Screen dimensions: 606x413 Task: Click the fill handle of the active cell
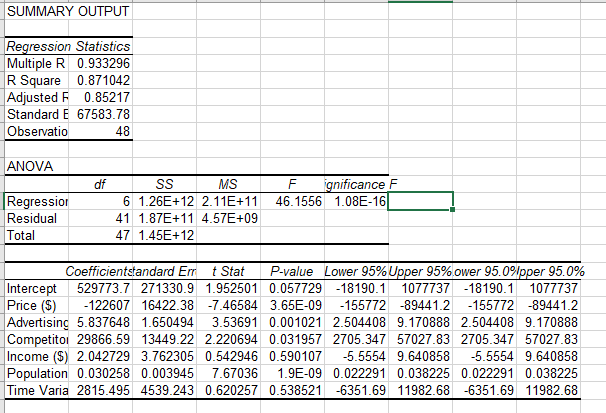click(x=453, y=209)
